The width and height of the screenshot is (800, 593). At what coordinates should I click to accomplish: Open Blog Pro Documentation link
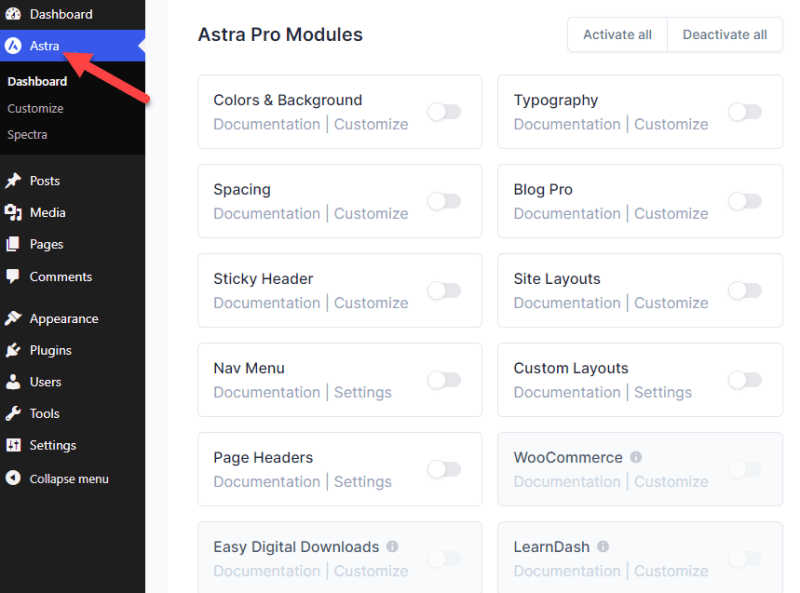pos(567,213)
